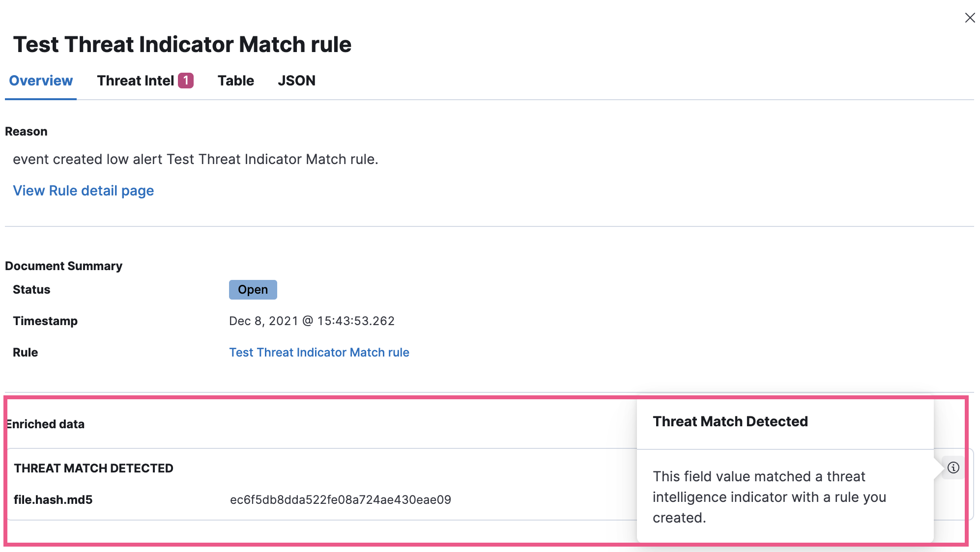Click the Timestamp value Dec 8 2021

[x=312, y=321]
